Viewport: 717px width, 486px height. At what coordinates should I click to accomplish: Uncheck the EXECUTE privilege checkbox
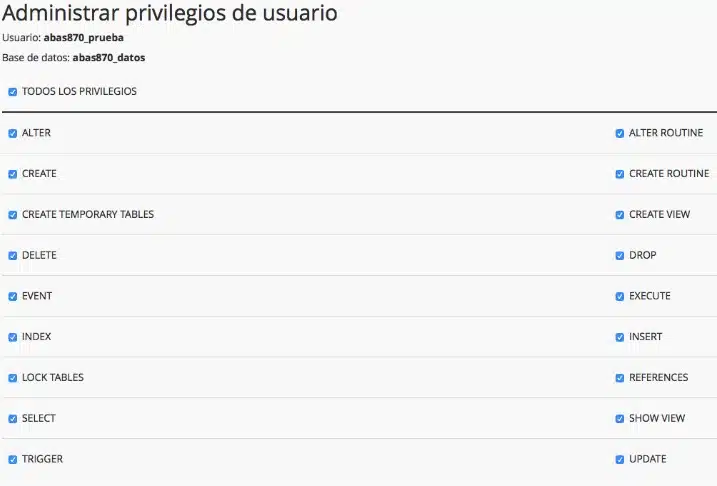tap(620, 297)
